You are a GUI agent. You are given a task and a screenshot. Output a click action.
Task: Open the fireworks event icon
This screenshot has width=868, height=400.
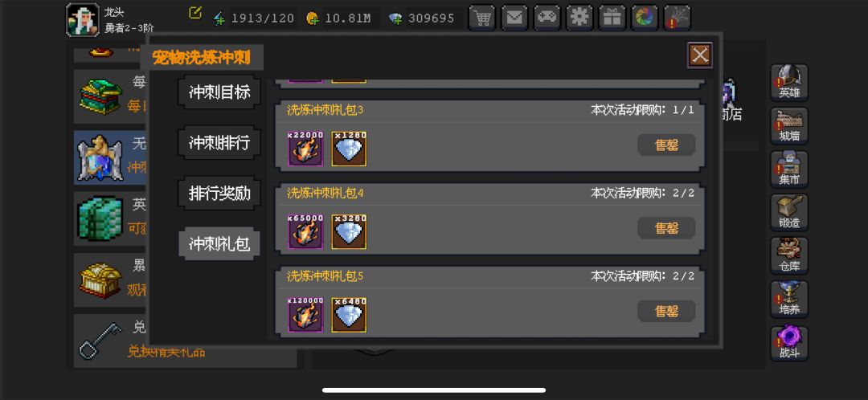[678, 18]
